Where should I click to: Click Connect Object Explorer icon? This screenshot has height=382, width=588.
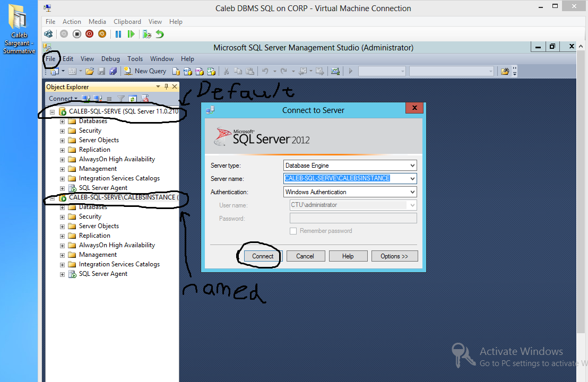(x=86, y=99)
